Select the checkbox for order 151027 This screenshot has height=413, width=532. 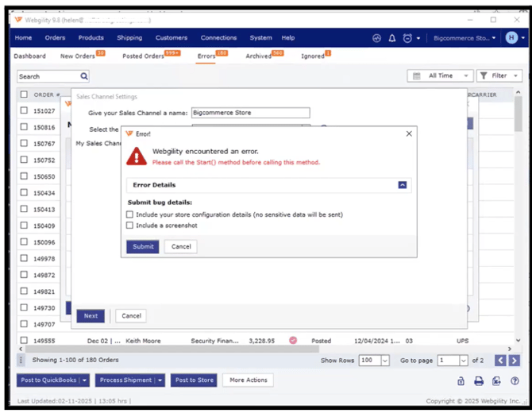24,111
